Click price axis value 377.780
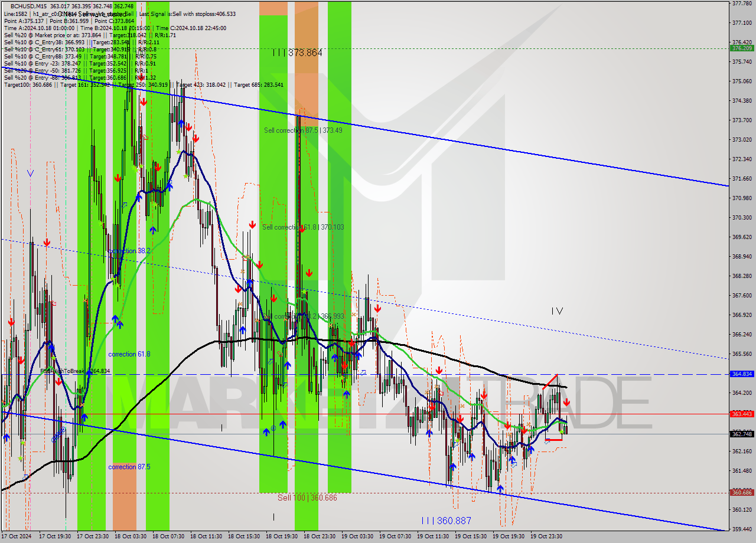 point(742,3)
